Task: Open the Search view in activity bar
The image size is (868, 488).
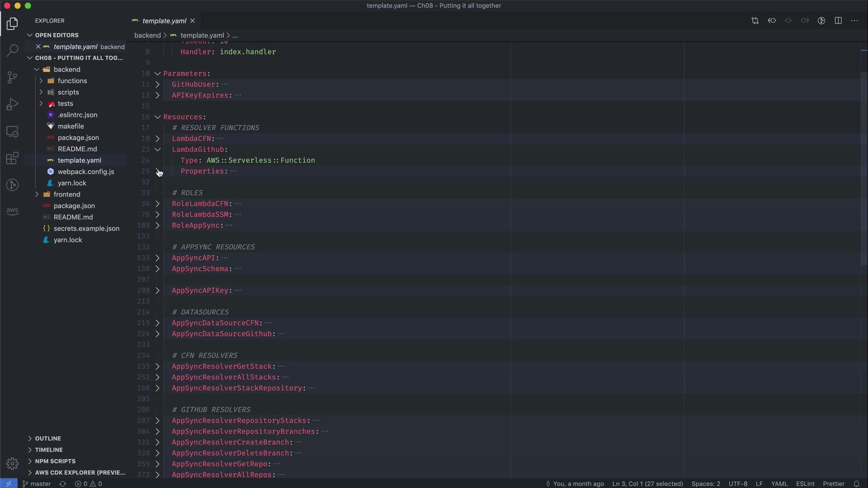Action: [12, 50]
